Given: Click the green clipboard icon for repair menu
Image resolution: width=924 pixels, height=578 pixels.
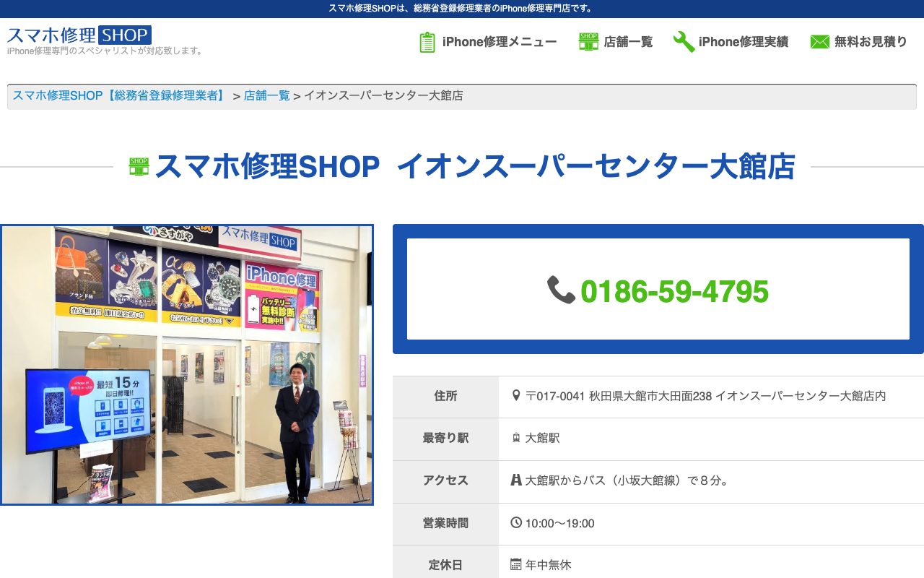Looking at the screenshot, I should 427,42.
